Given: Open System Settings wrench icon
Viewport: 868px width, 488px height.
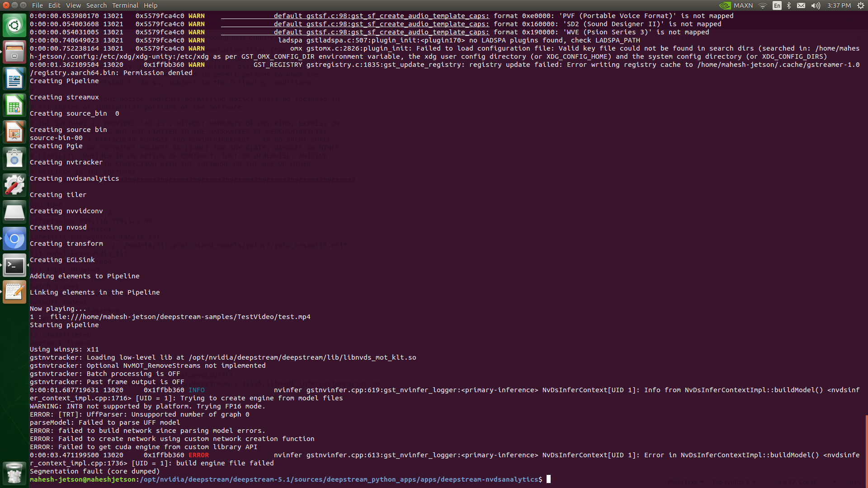Looking at the screenshot, I should tap(14, 185).
